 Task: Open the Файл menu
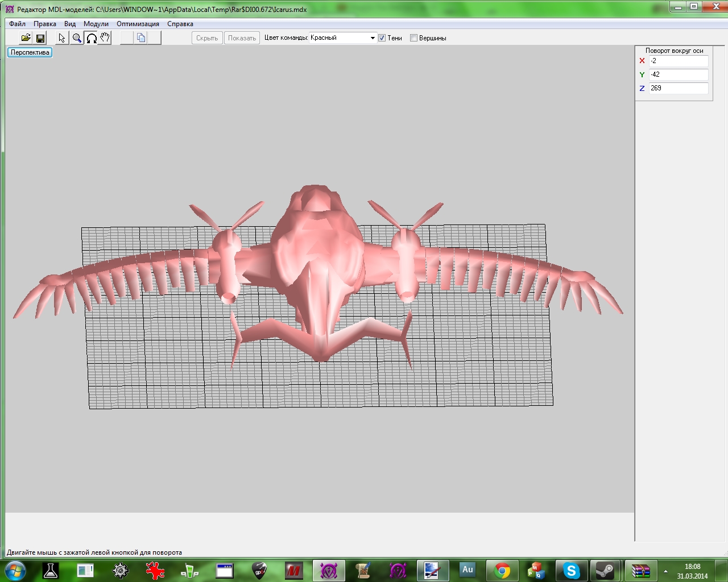(x=17, y=24)
